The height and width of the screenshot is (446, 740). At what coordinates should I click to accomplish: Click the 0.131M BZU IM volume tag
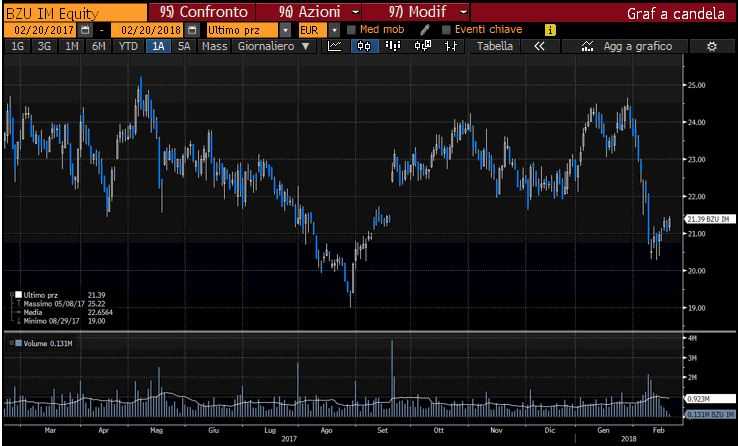(x=709, y=414)
